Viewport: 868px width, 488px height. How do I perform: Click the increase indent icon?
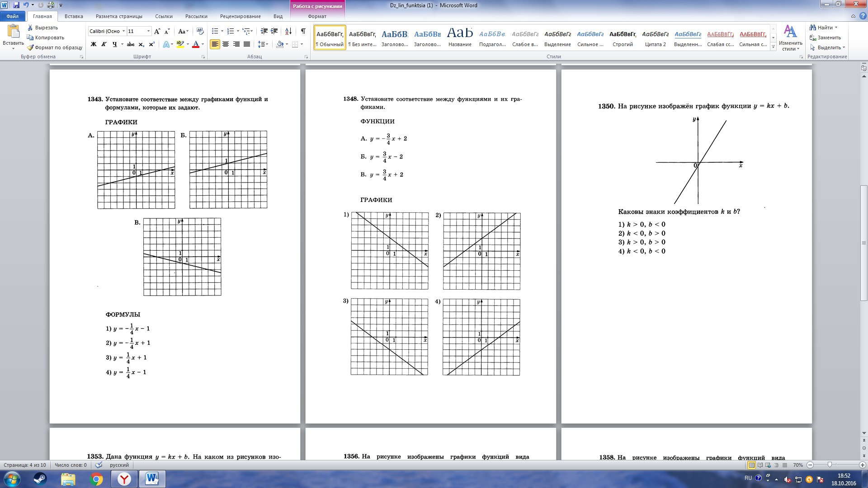pyautogui.click(x=274, y=31)
